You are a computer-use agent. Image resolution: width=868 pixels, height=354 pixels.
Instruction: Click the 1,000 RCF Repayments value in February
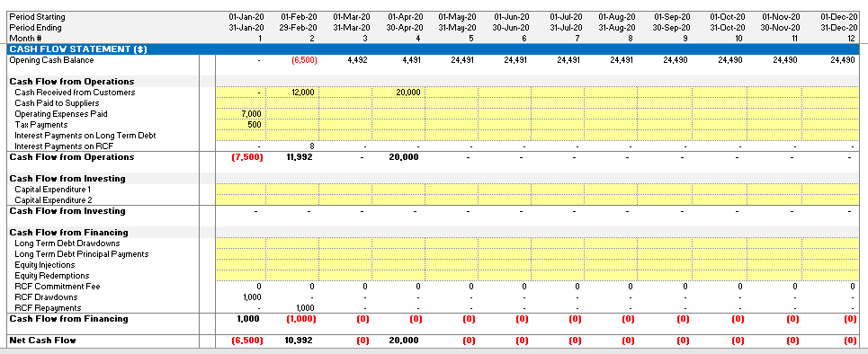click(x=305, y=308)
